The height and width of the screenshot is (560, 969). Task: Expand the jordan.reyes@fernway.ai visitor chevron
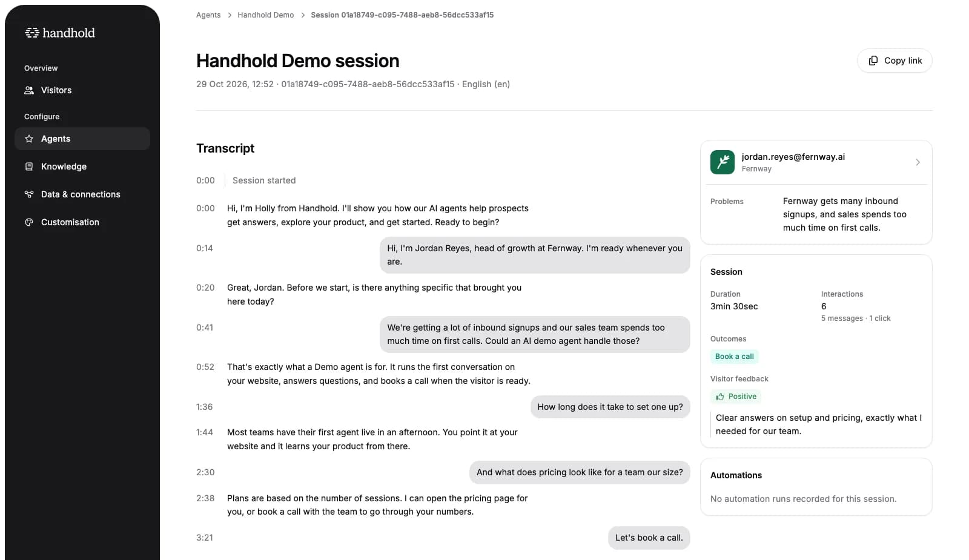coord(918,162)
